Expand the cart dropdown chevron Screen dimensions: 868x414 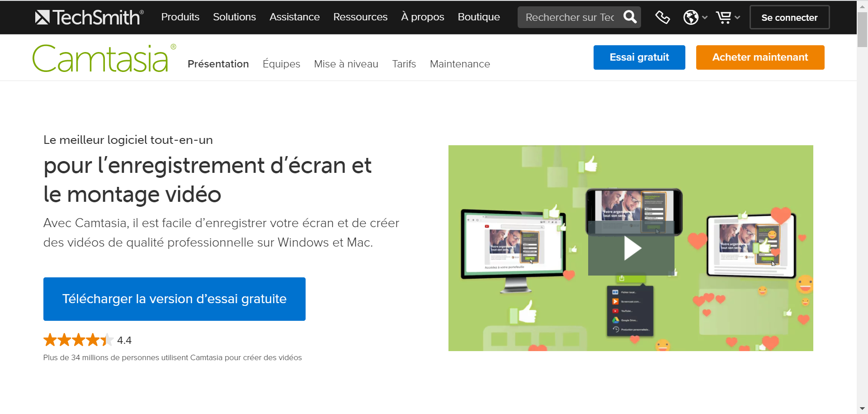pyautogui.click(x=737, y=18)
